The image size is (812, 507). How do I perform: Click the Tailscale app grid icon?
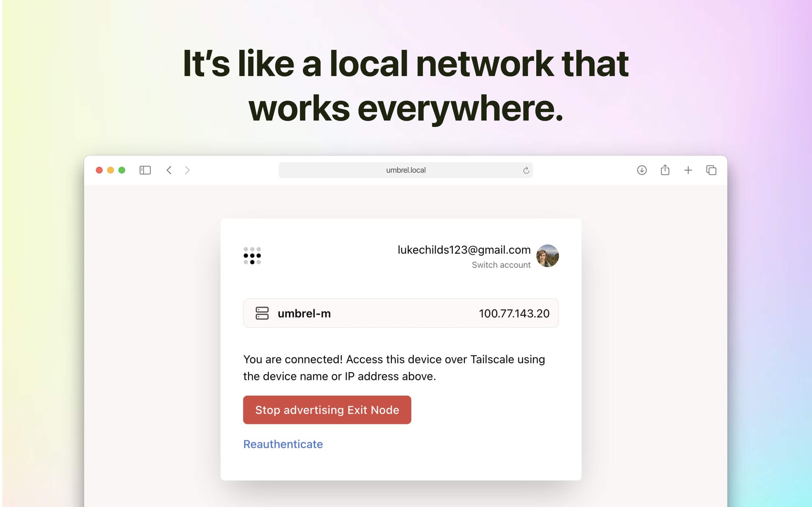coord(253,256)
